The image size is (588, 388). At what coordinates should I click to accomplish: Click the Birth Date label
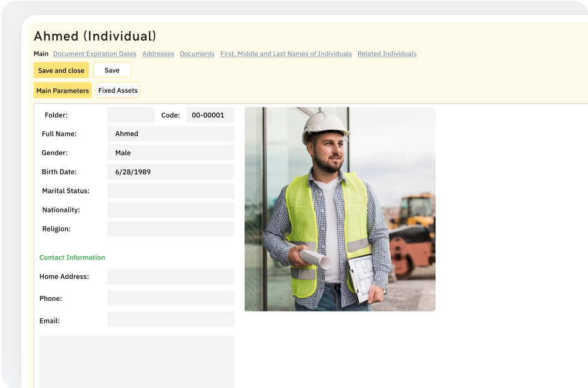coord(59,172)
